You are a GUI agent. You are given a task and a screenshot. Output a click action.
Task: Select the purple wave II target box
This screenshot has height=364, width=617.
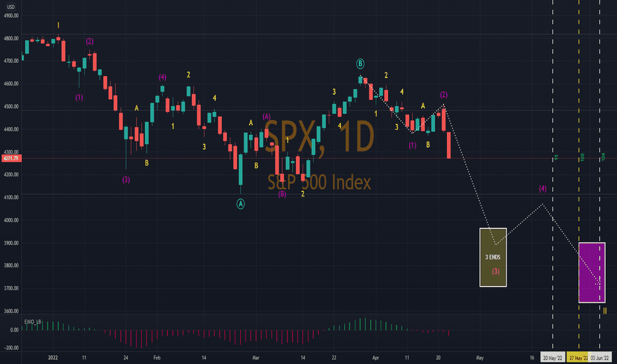pyautogui.click(x=592, y=273)
